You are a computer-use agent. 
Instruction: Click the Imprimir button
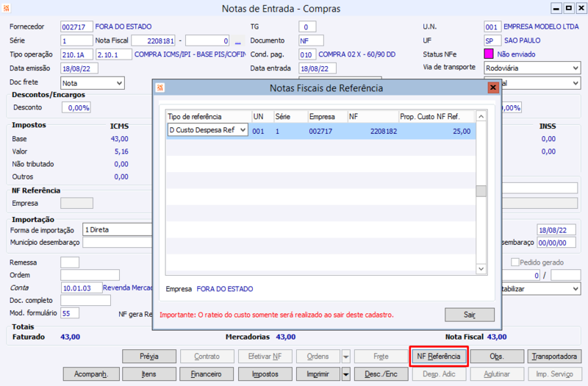click(x=318, y=374)
